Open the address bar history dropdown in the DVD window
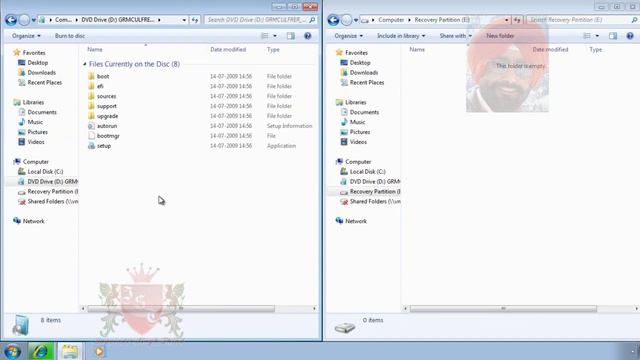 tap(184, 20)
